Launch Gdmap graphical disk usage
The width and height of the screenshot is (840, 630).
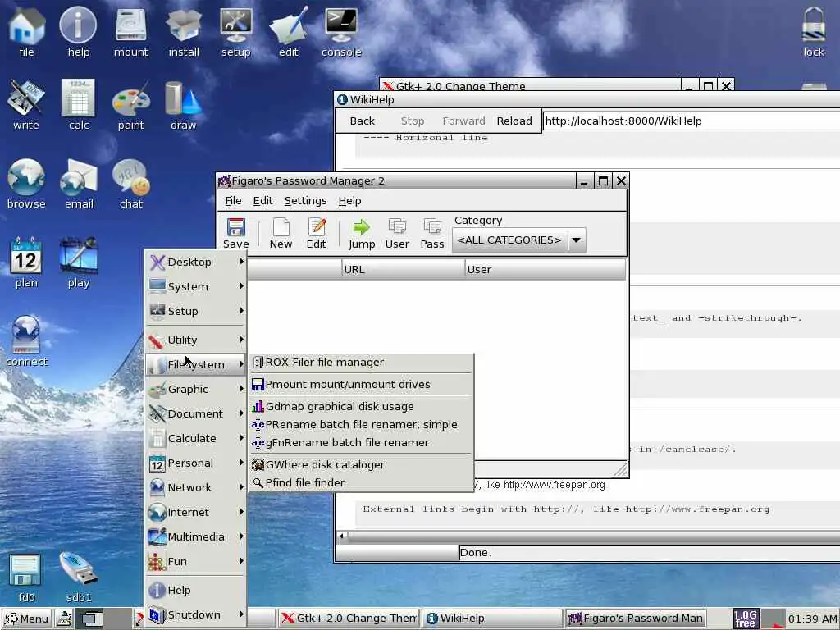(362, 407)
